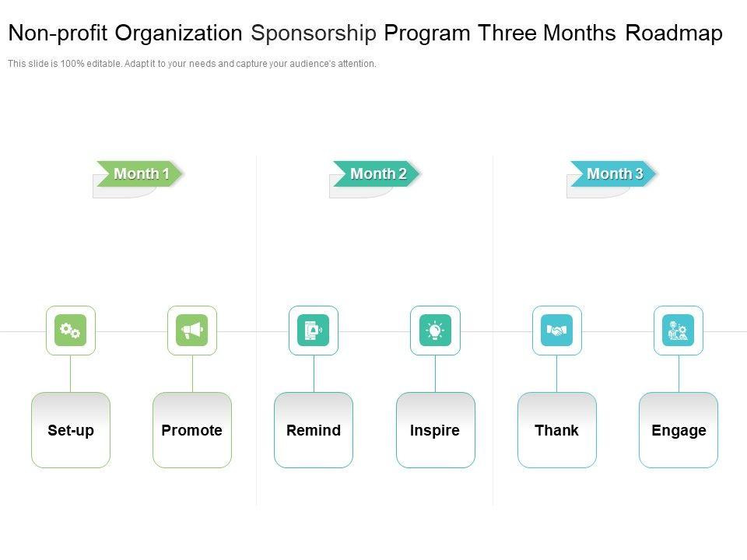
Task: Select the person-with-gear icon above Engage
Action: (679, 331)
